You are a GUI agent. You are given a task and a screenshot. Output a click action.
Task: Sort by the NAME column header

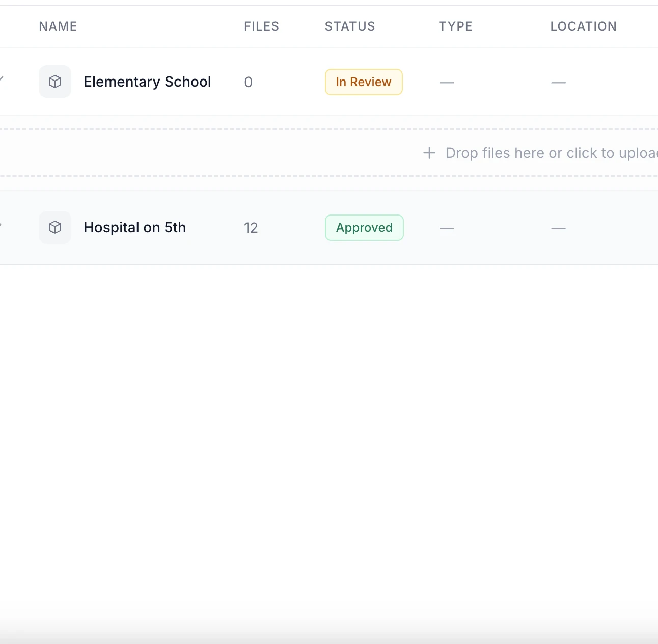(x=58, y=26)
